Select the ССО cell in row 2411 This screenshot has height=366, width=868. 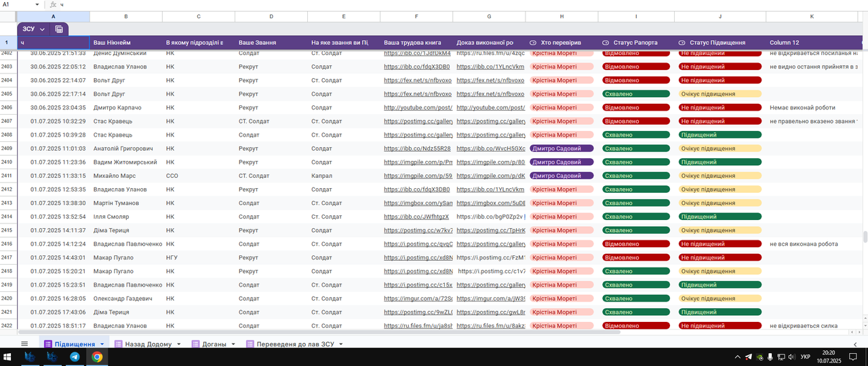coord(198,176)
